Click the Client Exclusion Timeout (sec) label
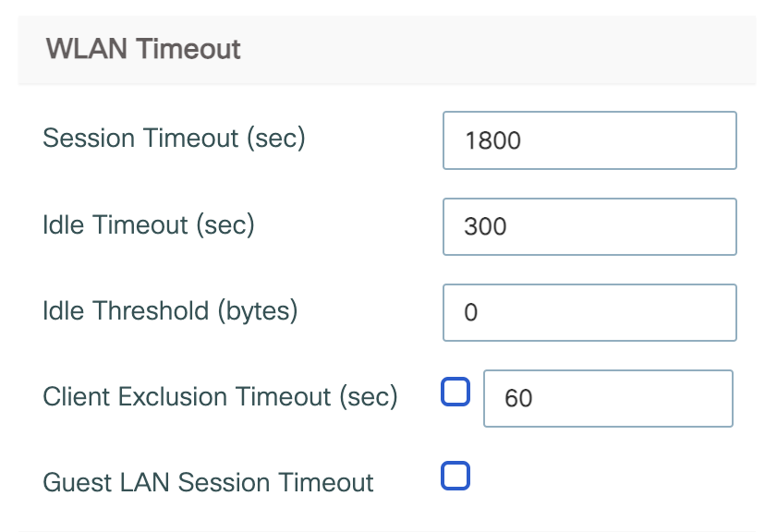The image size is (765, 532). coord(220,396)
